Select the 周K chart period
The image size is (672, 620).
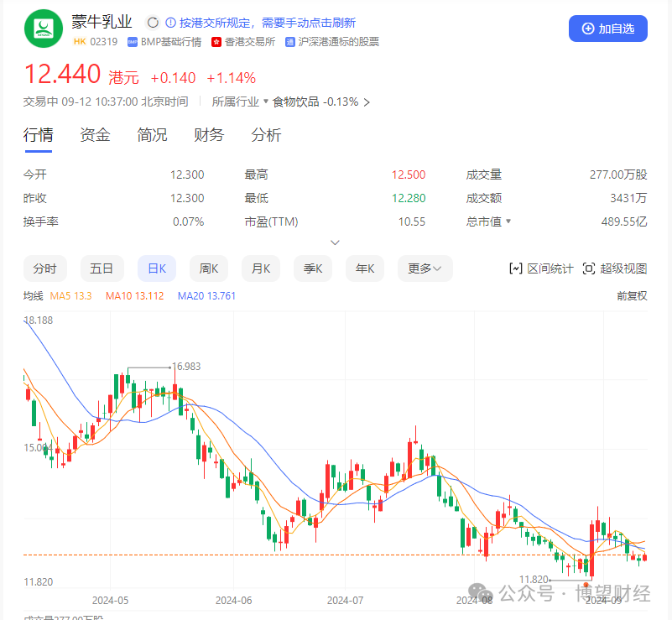209,268
